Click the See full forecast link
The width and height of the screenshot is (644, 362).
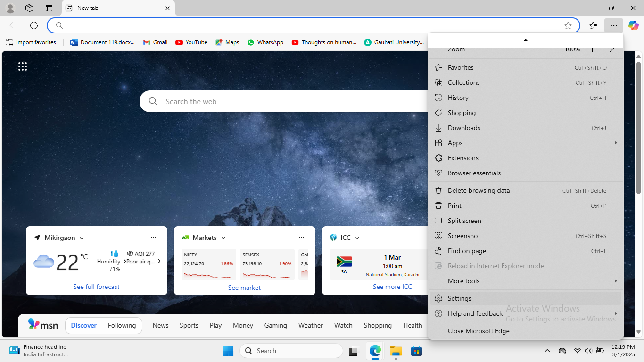(x=96, y=287)
